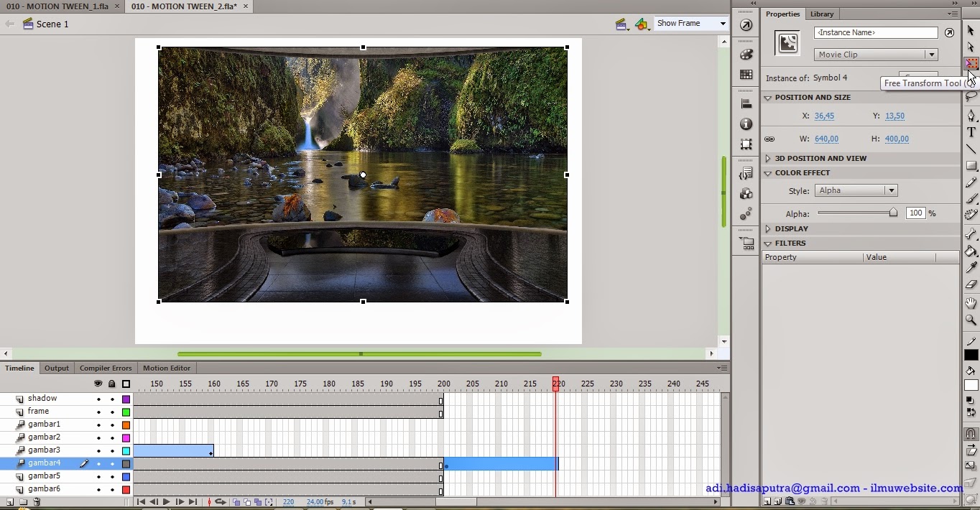Toggle Lock All Layers padlock header
Image resolution: width=980 pixels, height=510 pixels.
coord(112,384)
